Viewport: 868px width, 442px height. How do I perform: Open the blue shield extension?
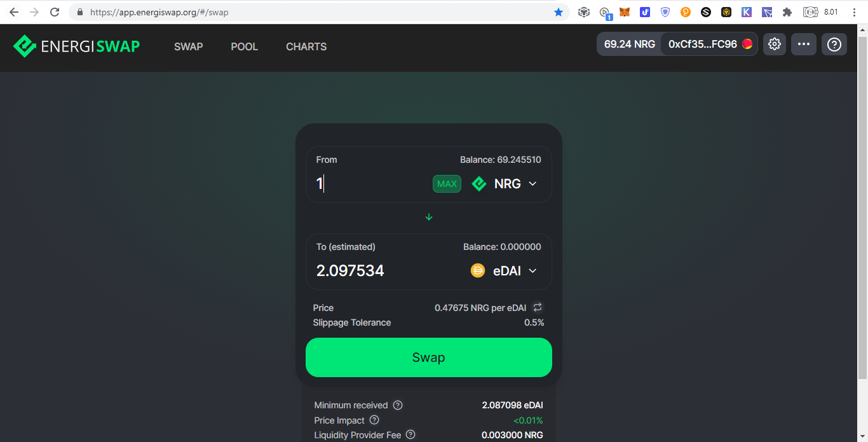665,12
